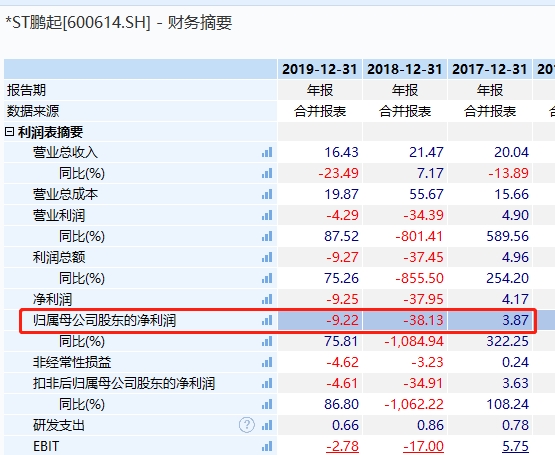Select the 2017-12-31 column header
This screenshot has height=455, width=555.
click(490, 69)
